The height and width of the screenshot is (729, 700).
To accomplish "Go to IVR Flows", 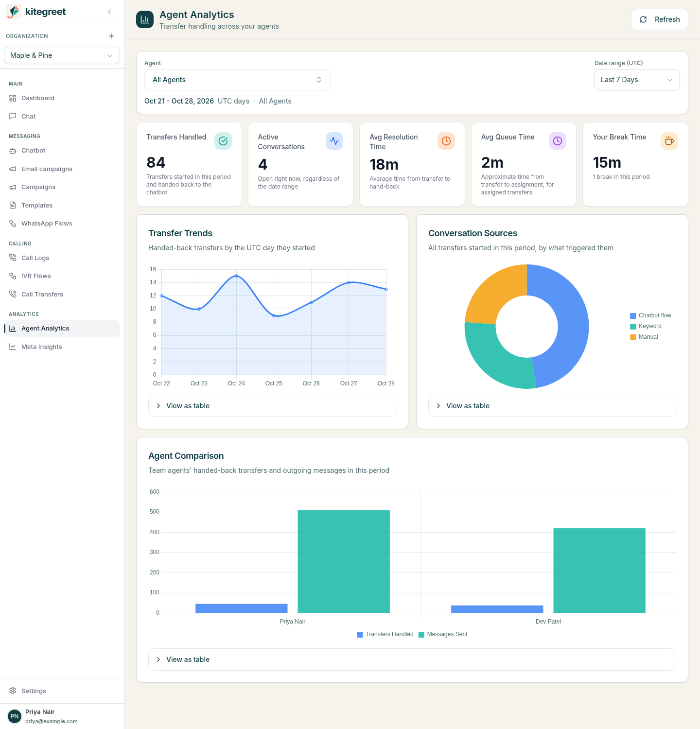I will (62, 276).
